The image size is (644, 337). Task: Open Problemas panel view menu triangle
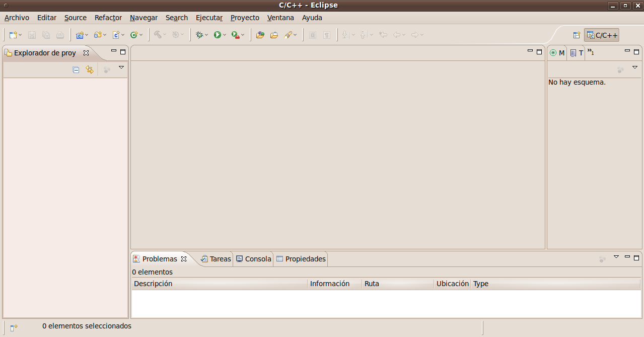pyautogui.click(x=616, y=257)
